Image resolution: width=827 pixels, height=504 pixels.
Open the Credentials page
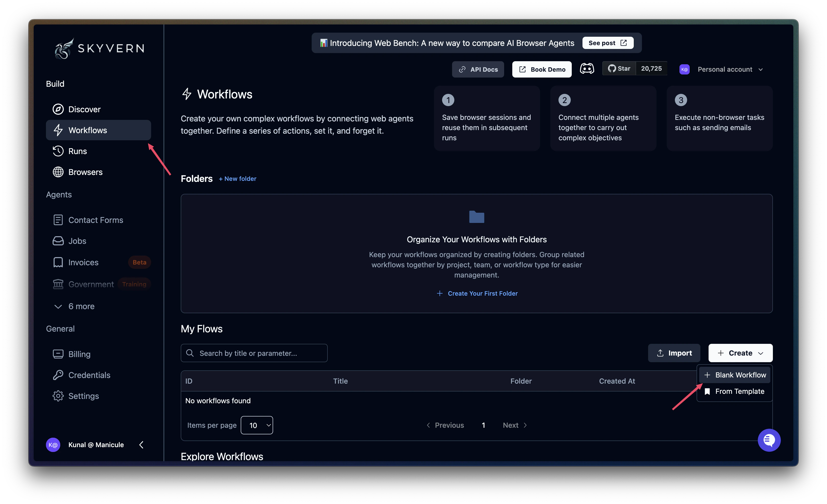(89, 375)
